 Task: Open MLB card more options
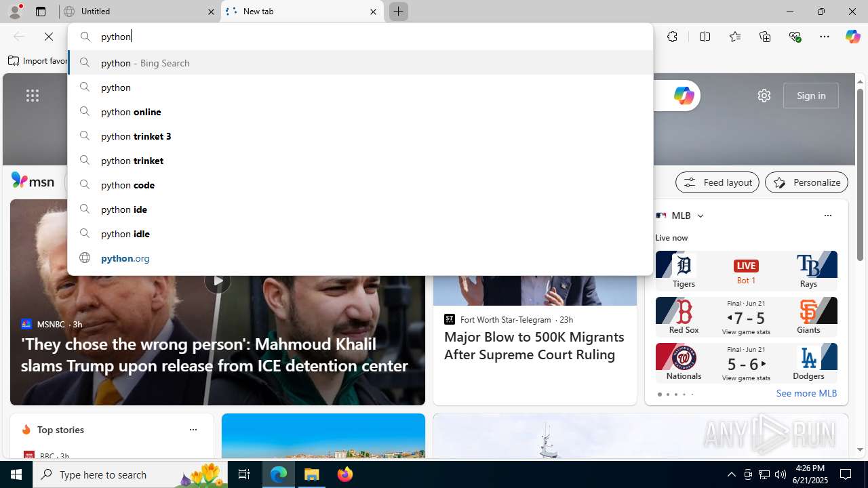pyautogui.click(x=827, y=216)
